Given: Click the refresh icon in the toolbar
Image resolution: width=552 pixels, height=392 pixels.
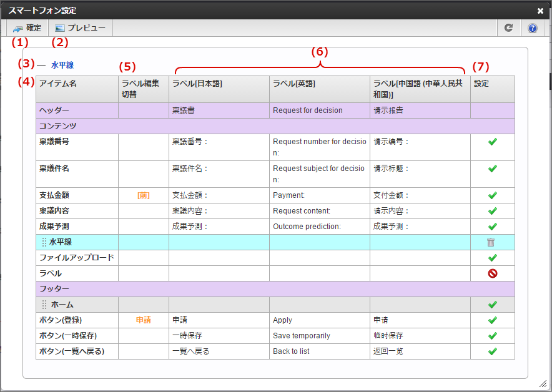Looking at the screenshot, I should coord(508,27).
